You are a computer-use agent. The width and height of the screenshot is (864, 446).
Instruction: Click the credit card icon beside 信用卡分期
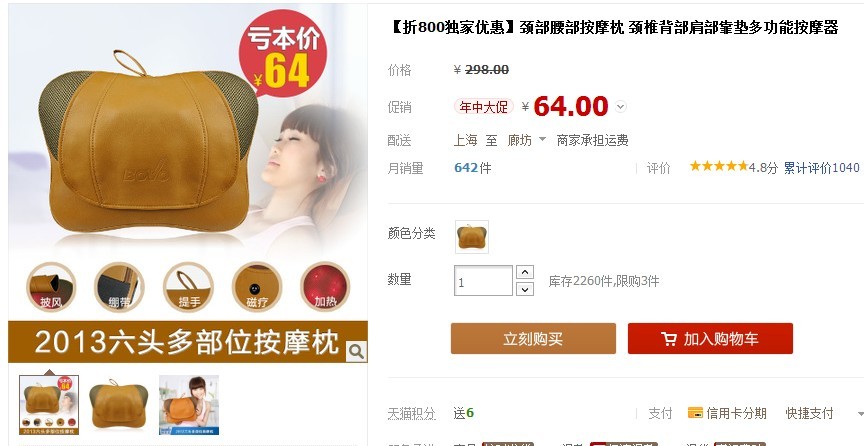tap(695, 412)
